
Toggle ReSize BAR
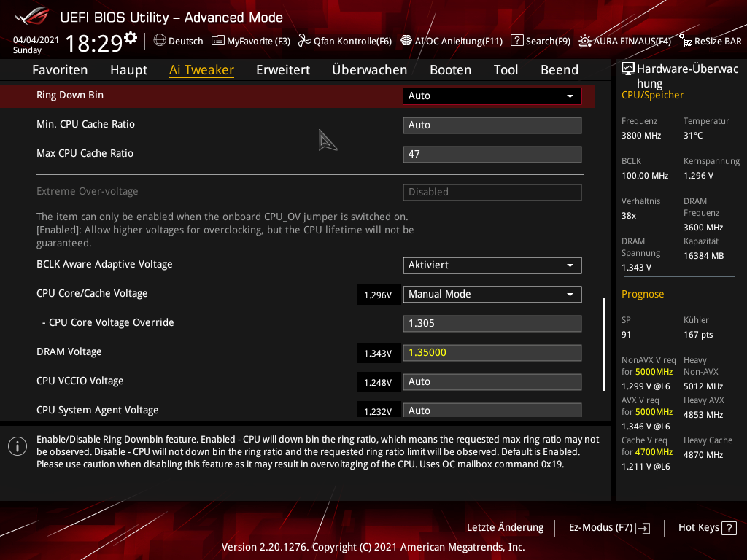711,41
